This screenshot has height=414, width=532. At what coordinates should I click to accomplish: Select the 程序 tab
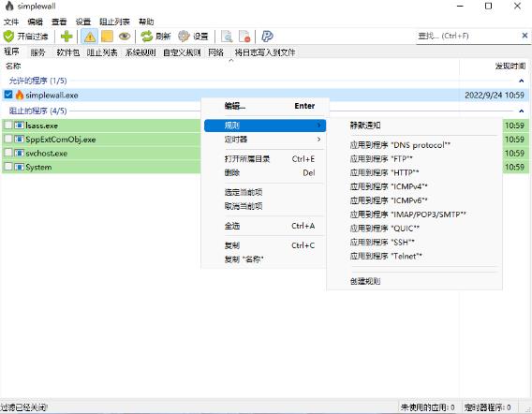11,52
